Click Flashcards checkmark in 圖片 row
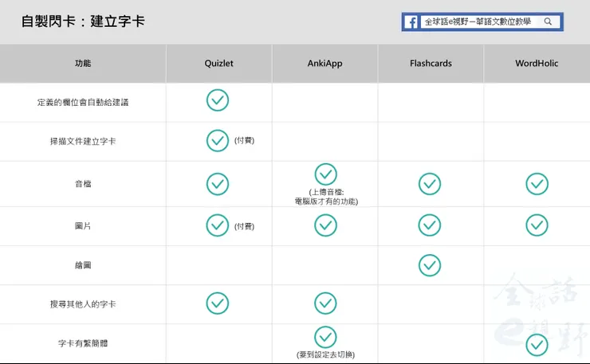Viewport: 590px width, 364px height. tap(430, 225)
